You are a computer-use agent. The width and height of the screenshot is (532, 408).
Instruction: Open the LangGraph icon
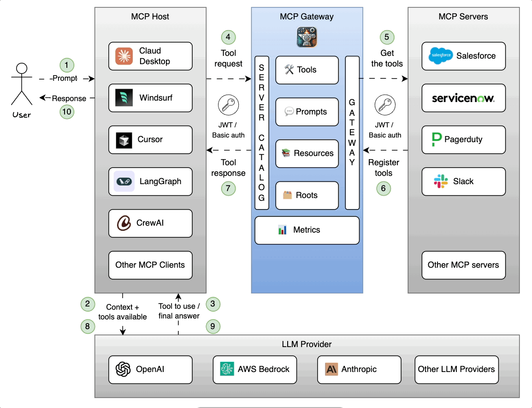(x=124, y=181)
